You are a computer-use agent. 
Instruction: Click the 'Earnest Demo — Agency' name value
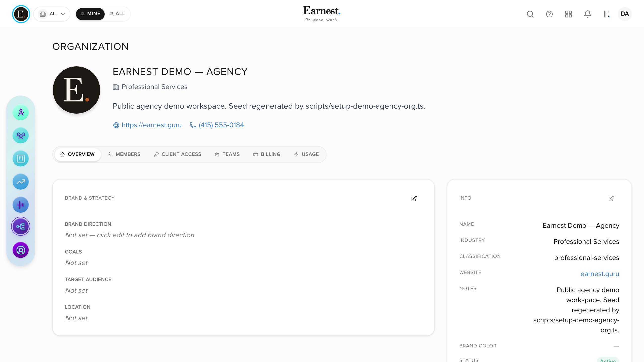[581, 225]
